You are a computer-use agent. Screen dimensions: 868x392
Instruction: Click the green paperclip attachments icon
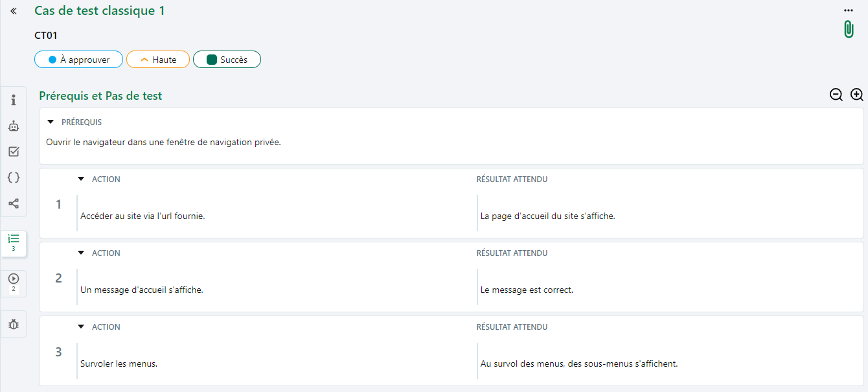(x=849, y=30)
